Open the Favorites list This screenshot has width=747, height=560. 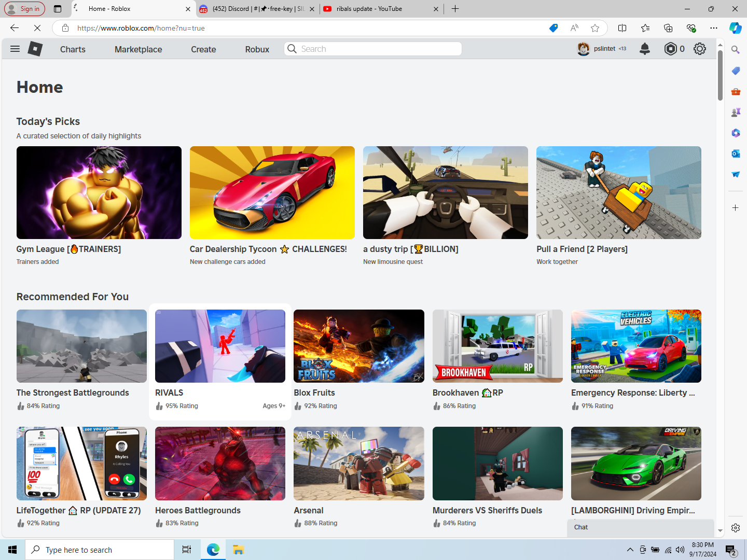[x=645, y=28]
